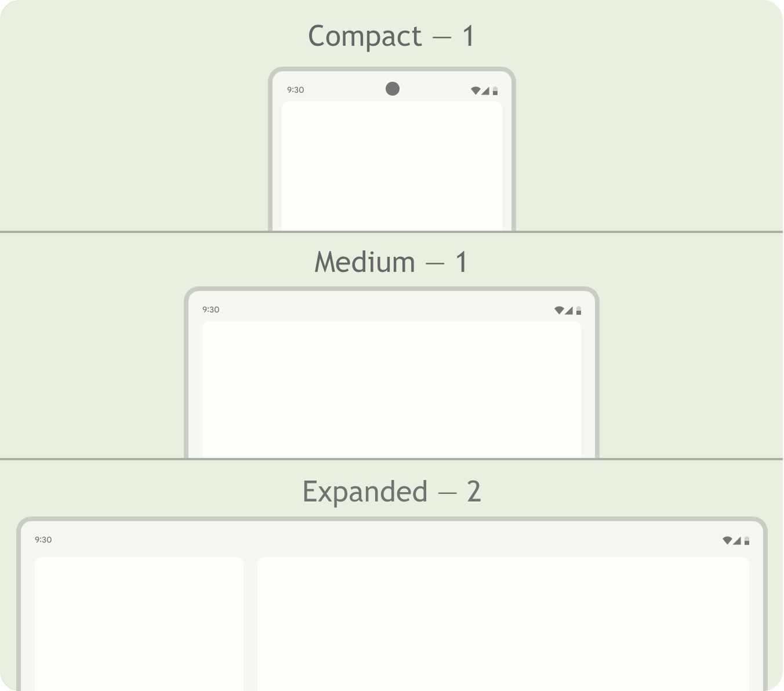Screen dimensions: 784x691
Task: Tap the front camera dot on the Compact phone
Action: [393, 89]
